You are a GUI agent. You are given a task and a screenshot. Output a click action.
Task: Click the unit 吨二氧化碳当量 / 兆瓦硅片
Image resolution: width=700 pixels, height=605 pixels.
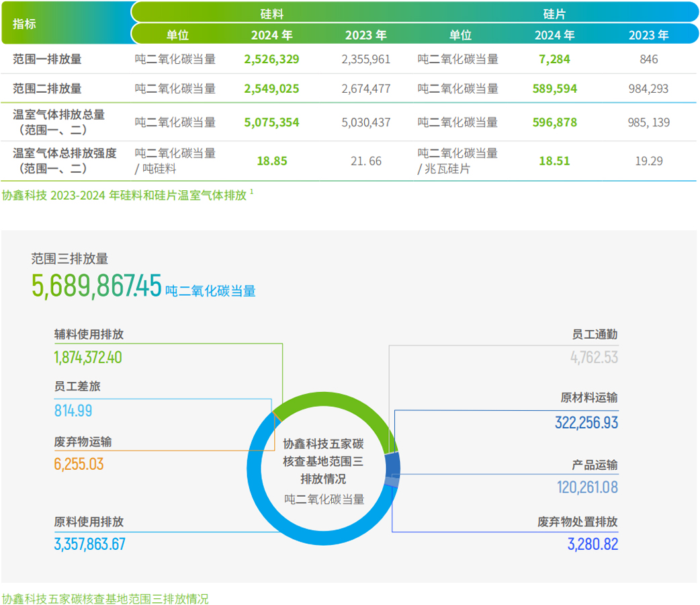pyautogui.click(x=457, y=161)
